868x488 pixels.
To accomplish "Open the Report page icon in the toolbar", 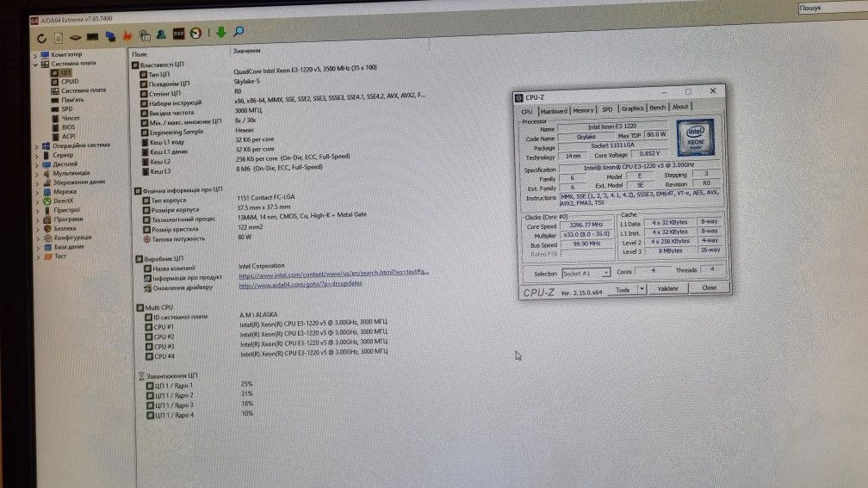I will click(x=59, y=38).
